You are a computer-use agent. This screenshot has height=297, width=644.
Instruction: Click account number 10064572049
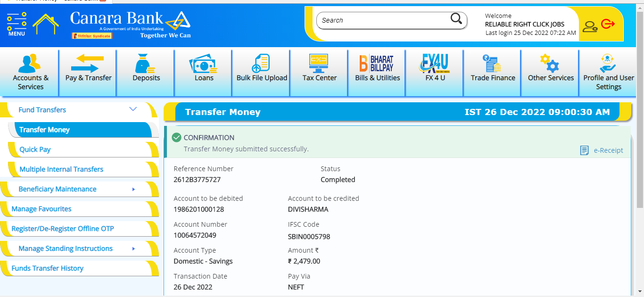point(195,235)
